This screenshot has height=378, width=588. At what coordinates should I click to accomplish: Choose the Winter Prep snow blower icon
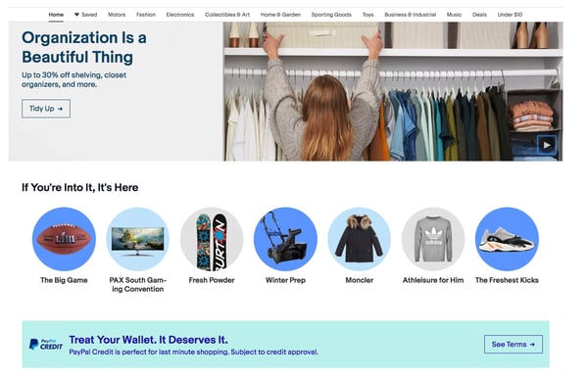[x=285, y=239]
